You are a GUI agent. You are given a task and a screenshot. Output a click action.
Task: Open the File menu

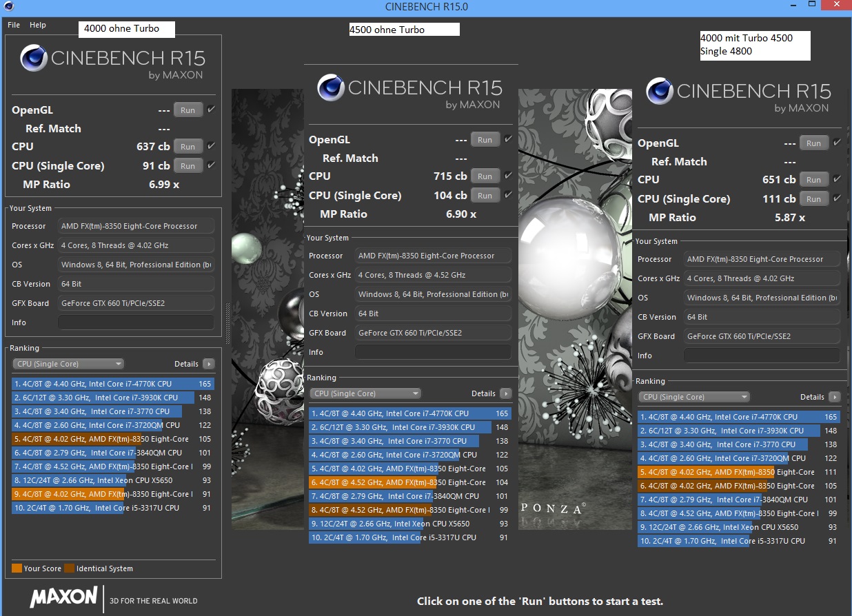pos(14,25)
